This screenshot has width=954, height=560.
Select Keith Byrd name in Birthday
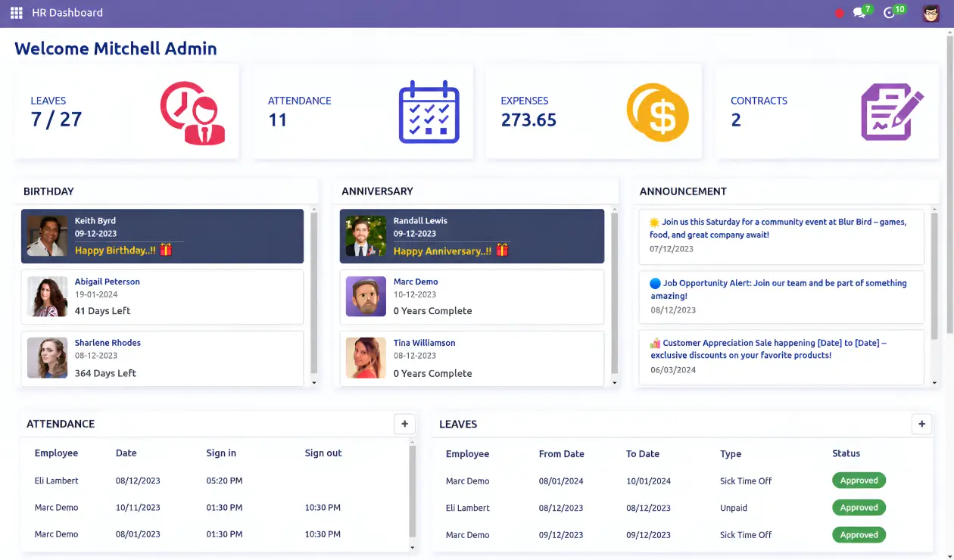(x=95, y=221)
